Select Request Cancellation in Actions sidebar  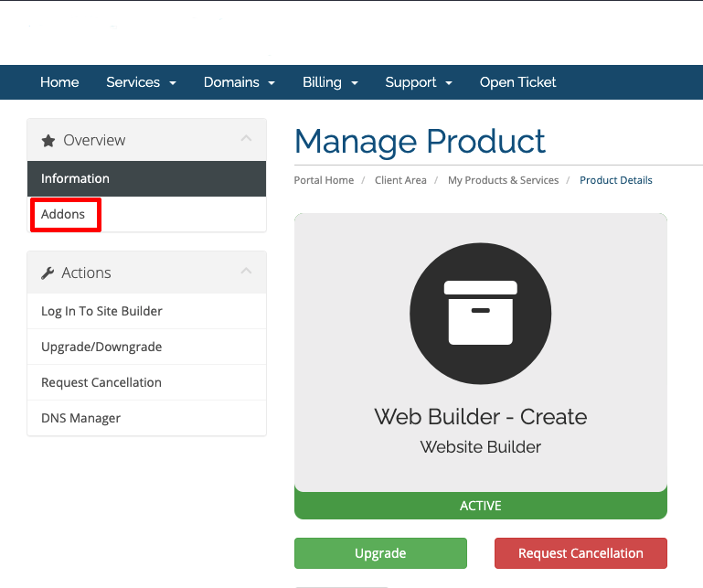(101, 382)
